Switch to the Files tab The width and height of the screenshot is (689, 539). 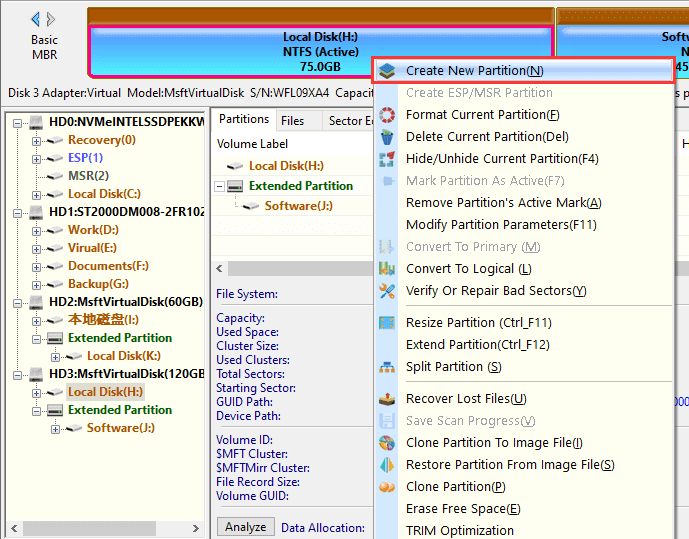point(293,121)
